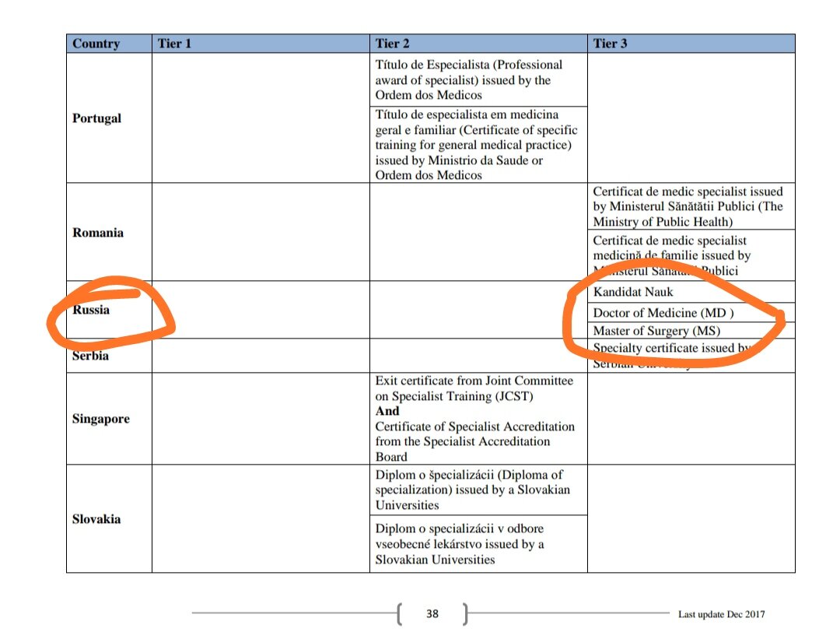Select 'Diplom o špecializácii (Diploma of specialization)' cell
This screenshot has width=840, height=639.
pos(478,490)
